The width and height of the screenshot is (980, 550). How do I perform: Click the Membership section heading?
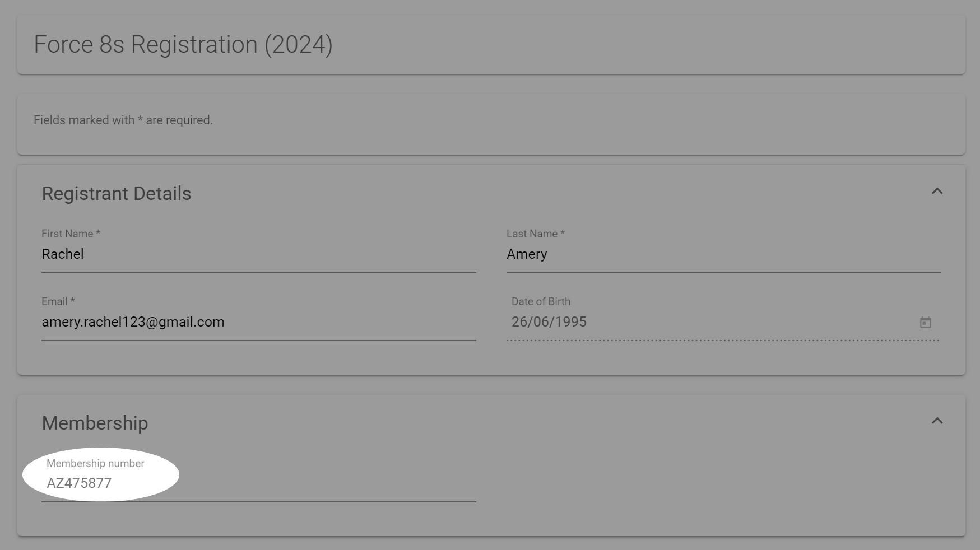point(95,423)
